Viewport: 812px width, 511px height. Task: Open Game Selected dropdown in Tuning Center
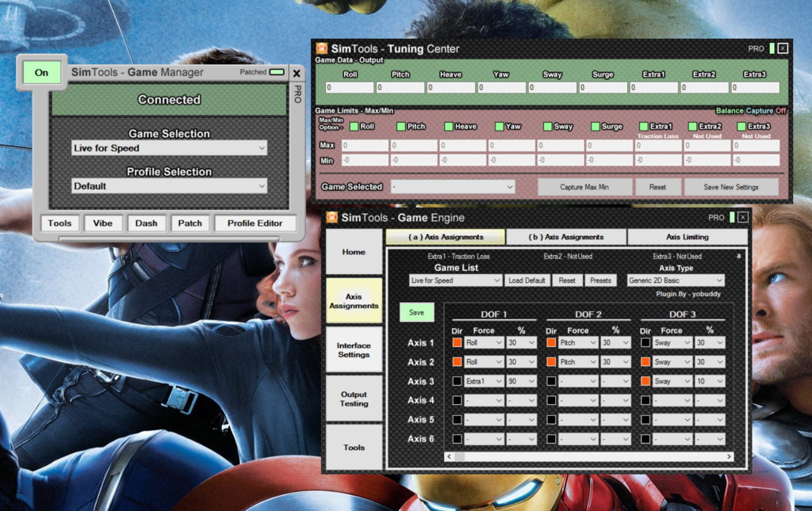point(453,187)
